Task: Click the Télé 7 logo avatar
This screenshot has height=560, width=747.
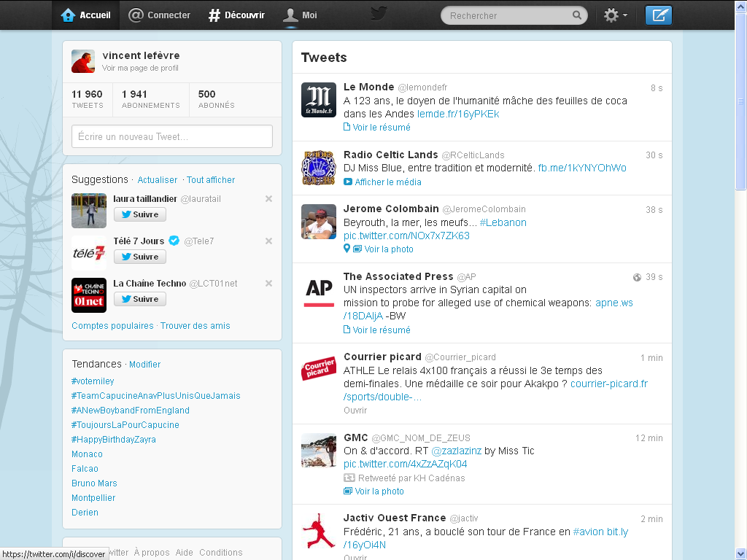Action: tap(89, 253)
